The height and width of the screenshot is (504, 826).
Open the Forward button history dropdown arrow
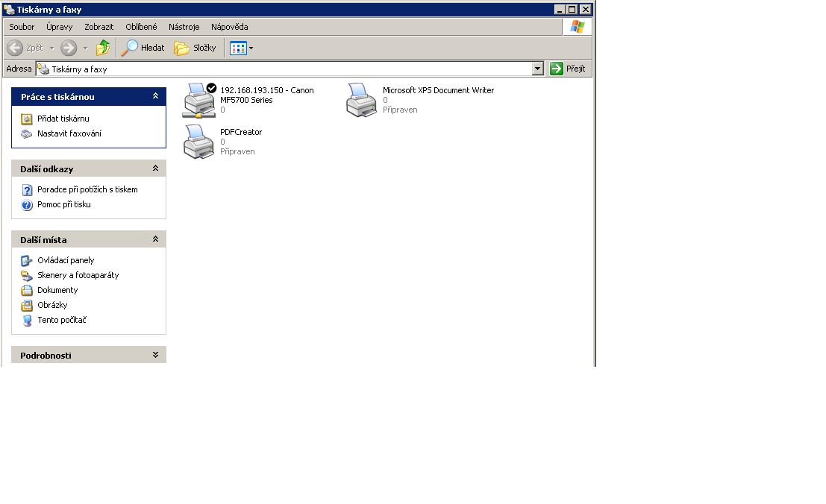pyautogui.click(x=85, y=48)
